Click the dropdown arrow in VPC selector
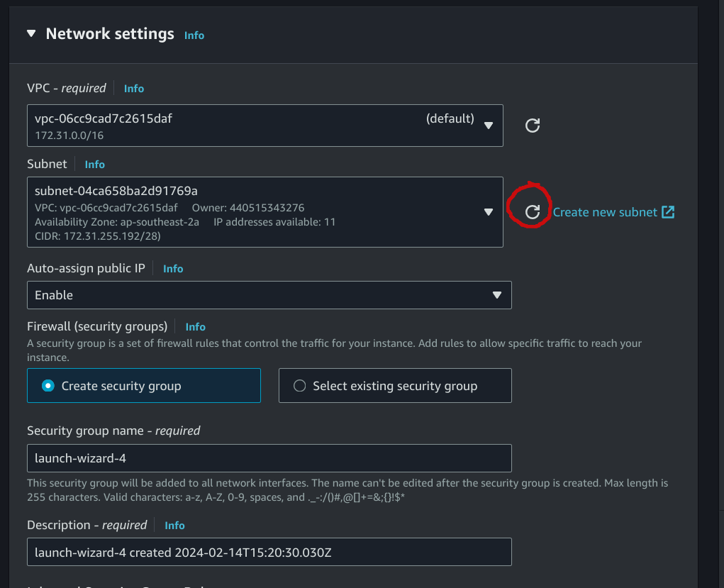Viewport: 724px width, 588px height. coord(488,126)
